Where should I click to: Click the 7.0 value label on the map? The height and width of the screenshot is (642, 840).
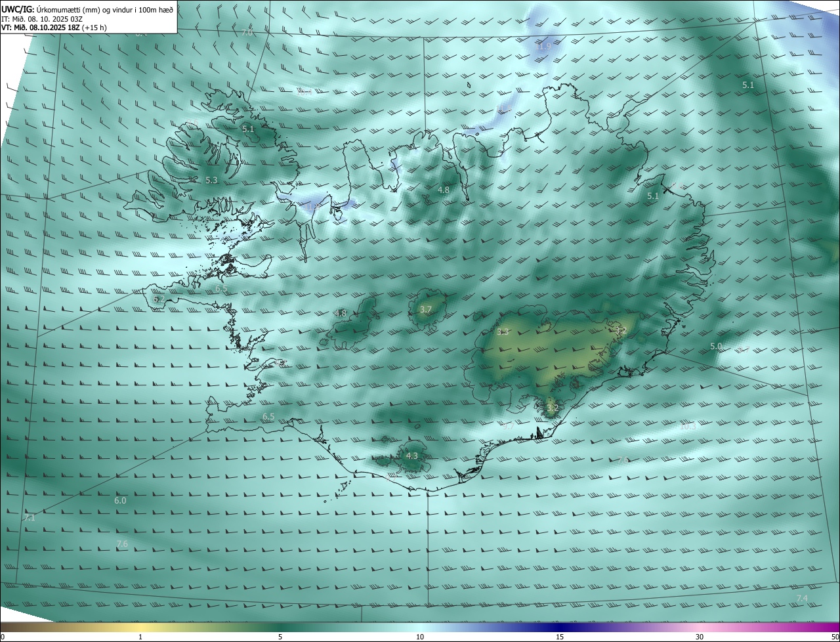click(x=247, y=32)
